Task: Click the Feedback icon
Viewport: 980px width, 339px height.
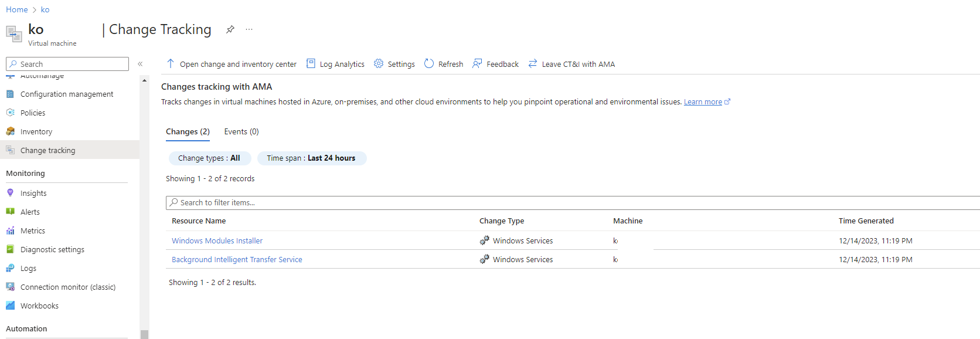Action: tap(477, 63)
